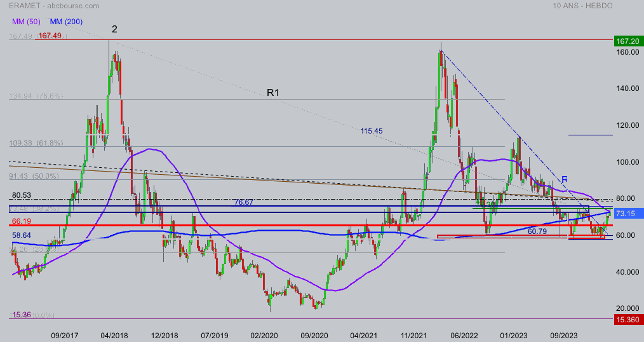Click the 02/2020 date on the time axis
The width and height of the screenshot is (644, 342).
264,336
